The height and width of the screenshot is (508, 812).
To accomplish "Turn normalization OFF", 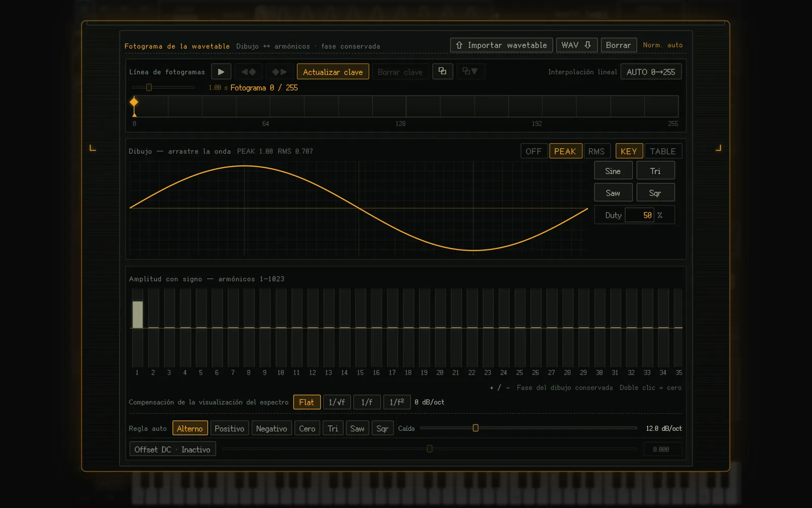I will click(533, 151).
